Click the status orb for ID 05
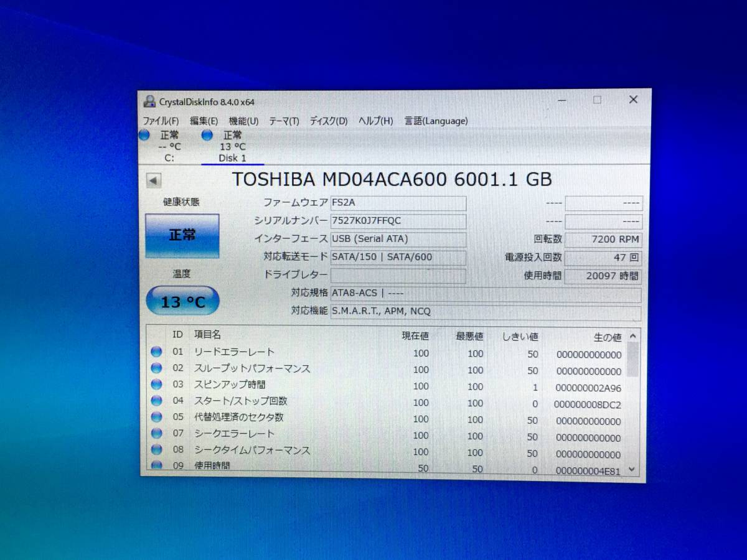Image resolution: width=747 pixels, height=560 pixels. click(x=157, y=418)
